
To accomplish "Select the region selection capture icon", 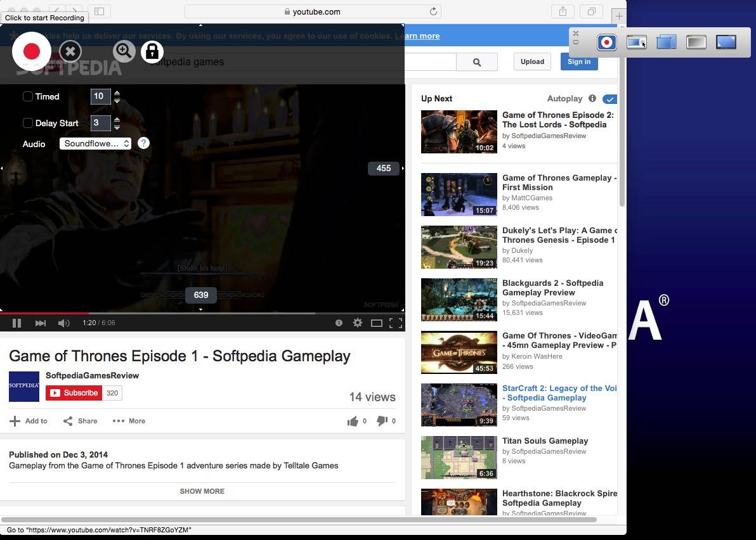I will click(667, 42).
